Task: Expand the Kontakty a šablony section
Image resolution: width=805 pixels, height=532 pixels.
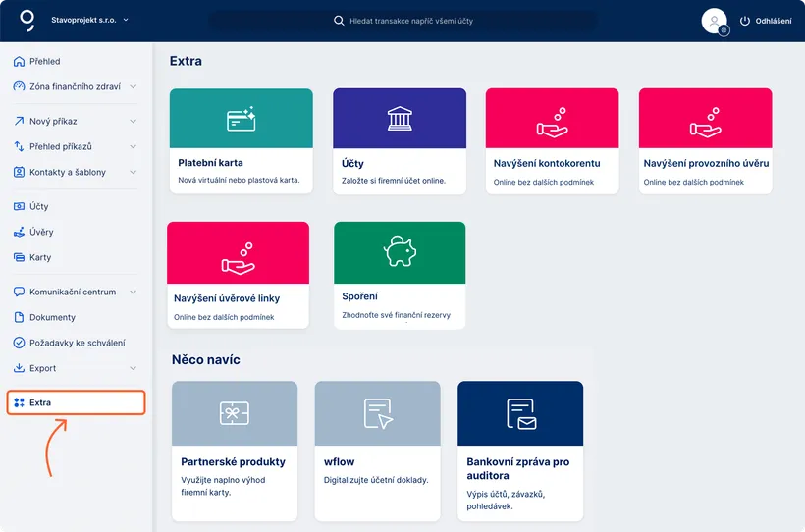Action: tap(133, 173)
